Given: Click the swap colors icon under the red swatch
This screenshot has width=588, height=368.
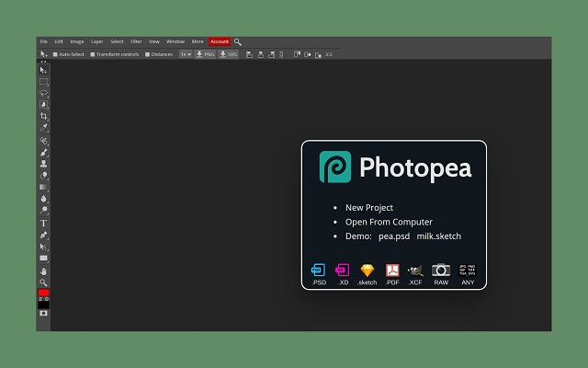Looking at the screenshot, I should point(40,299).
